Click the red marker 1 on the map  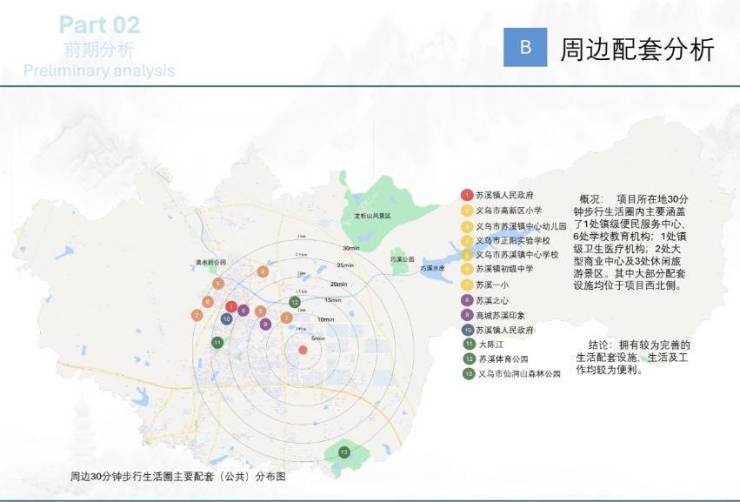coord(231,307)
